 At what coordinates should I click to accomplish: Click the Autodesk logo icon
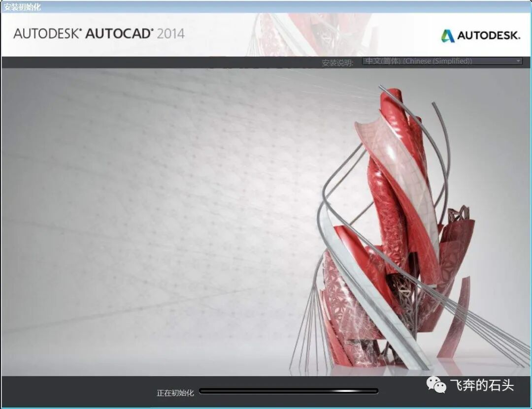448,35
